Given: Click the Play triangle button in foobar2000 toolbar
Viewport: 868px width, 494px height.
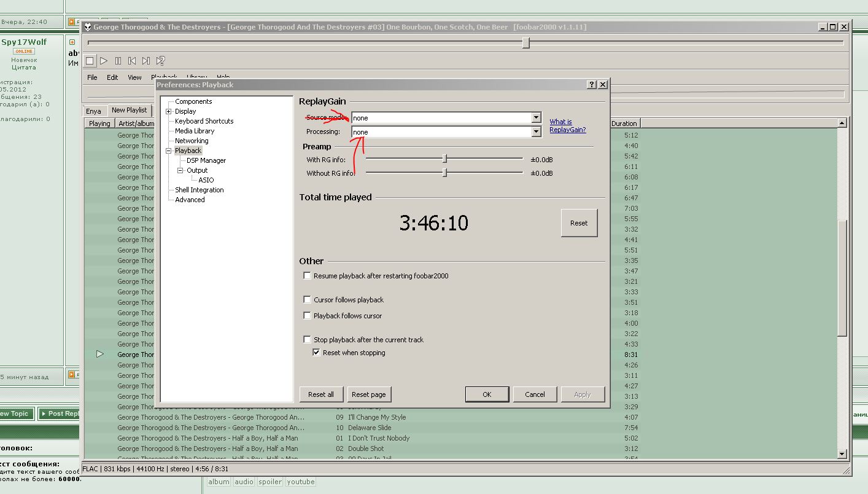Looking at the screenshot, I should pyautogui.click(x=104, y=61).
